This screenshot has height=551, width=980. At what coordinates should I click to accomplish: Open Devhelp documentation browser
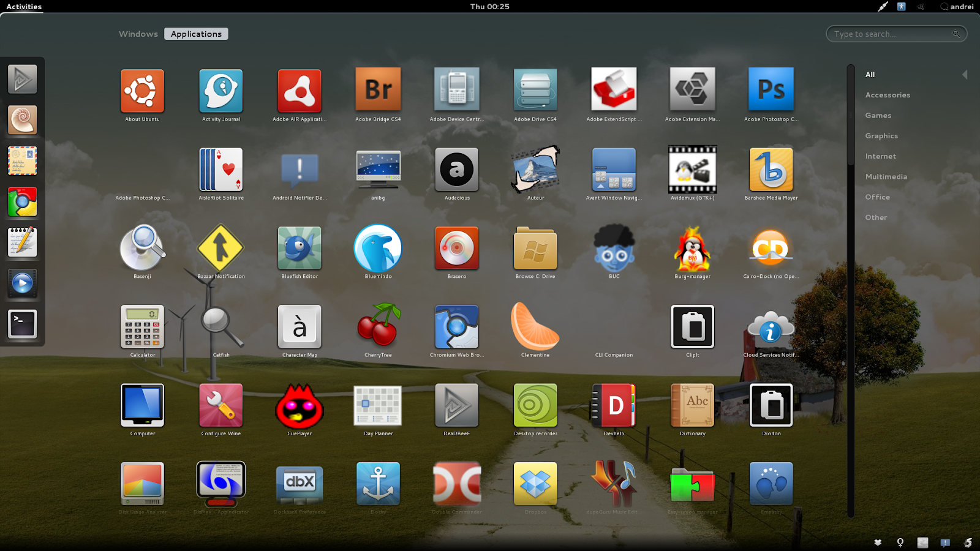coord(614,405)
